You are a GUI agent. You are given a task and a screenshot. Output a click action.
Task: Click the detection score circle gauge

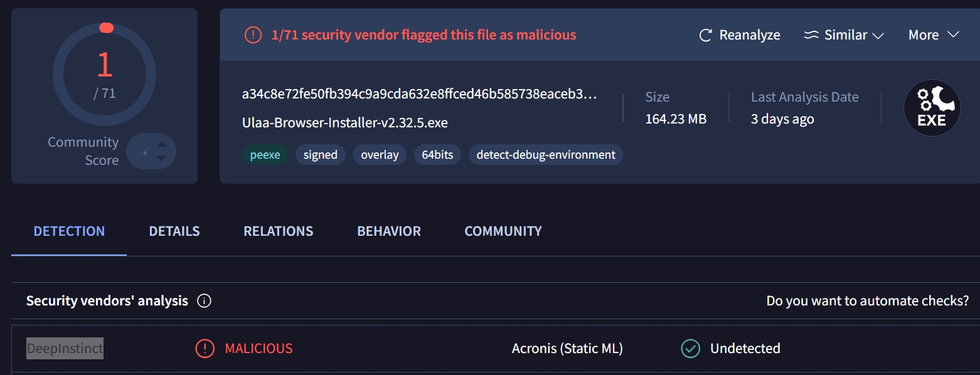tap(105, 75)
